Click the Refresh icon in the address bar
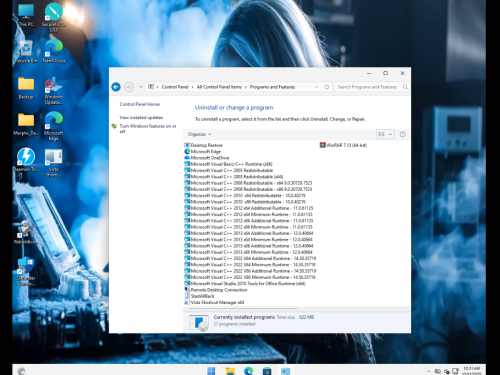The width and height of the screenshot is (500, 375). tap(327, 87)
